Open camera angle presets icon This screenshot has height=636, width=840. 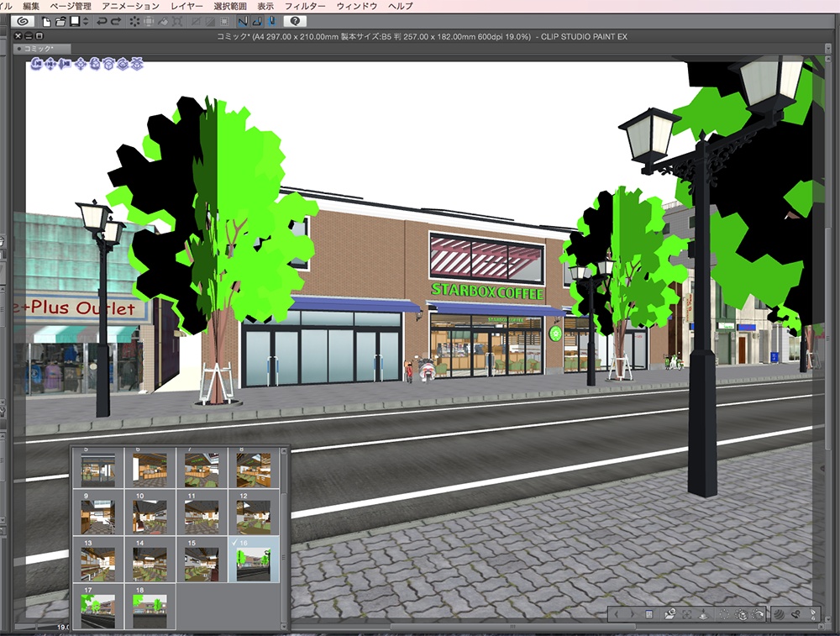point(669,614)
